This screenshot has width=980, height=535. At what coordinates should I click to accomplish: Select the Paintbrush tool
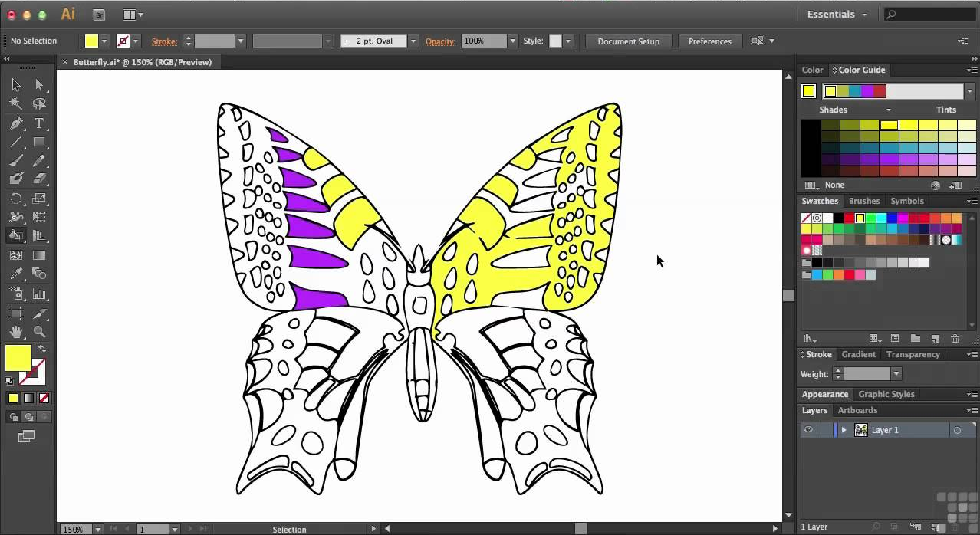[16, 161]
